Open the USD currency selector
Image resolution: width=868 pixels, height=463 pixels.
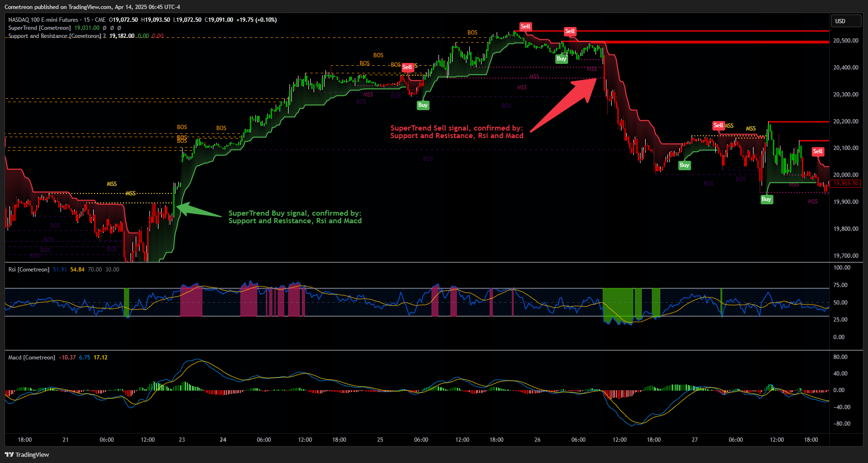pyautogui.click(x=846, y=21)
